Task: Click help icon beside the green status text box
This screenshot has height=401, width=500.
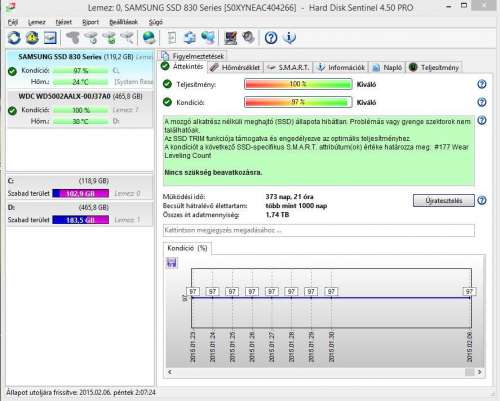Action: pyautogui.click(x=482, y=120)
